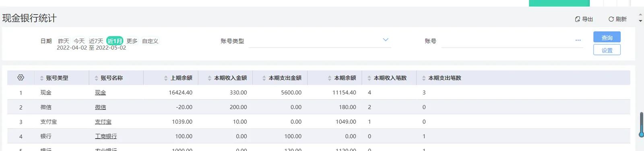Click the 330.00 income cell
The width and height of the screenshot is (644, 151).
point(238,92)
